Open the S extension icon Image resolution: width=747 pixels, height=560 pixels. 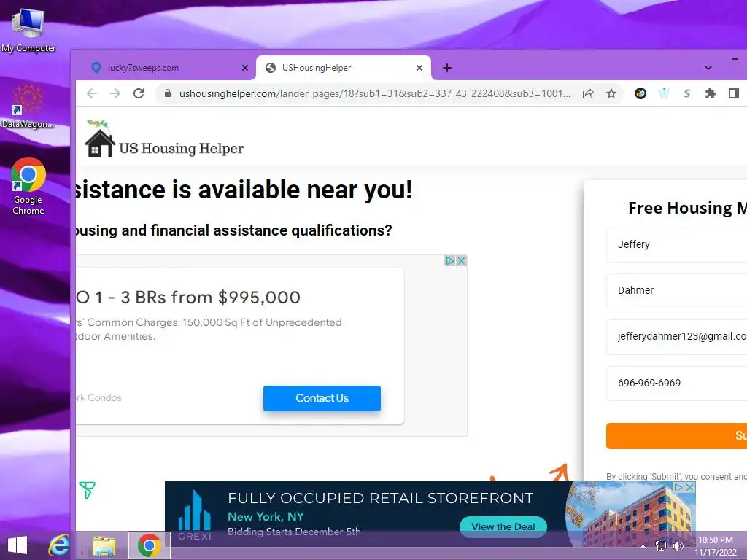[x=686, y=93]
